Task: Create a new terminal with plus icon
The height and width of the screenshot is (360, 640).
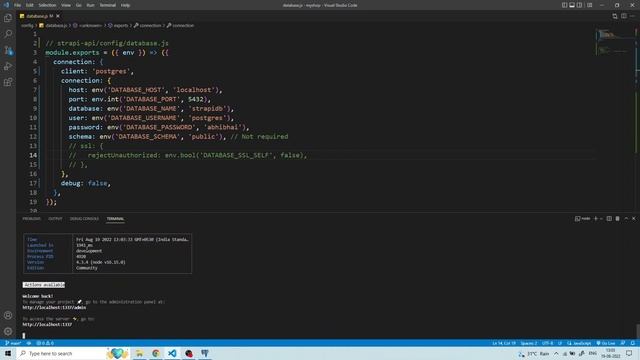Action: pyautogui.click(x=596, y=219)
